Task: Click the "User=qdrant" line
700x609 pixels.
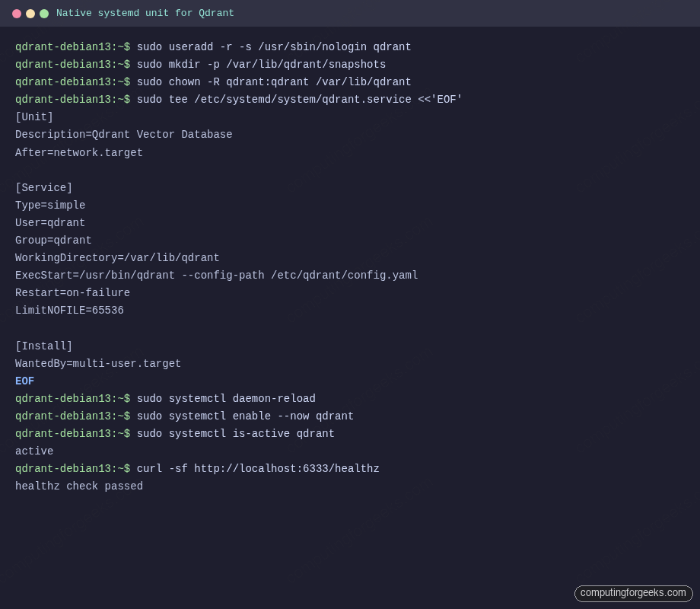Action: (x=50, y=222)
